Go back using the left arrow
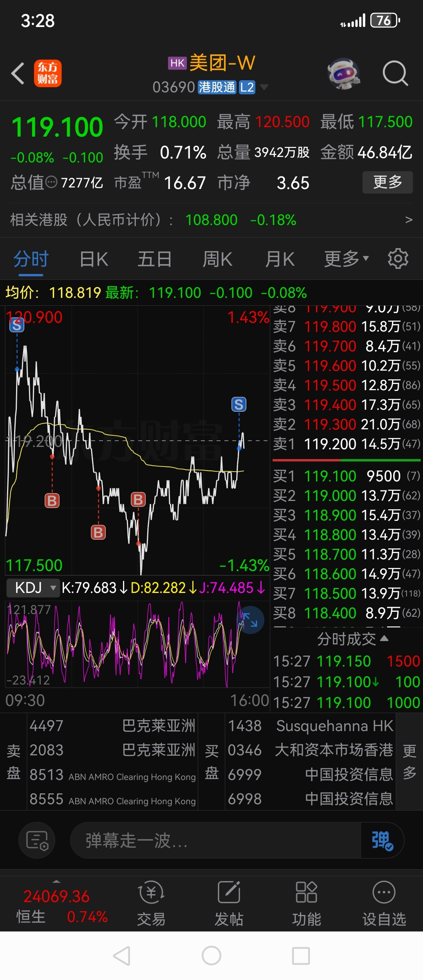The image size is (423, 980). click(18, 73)
